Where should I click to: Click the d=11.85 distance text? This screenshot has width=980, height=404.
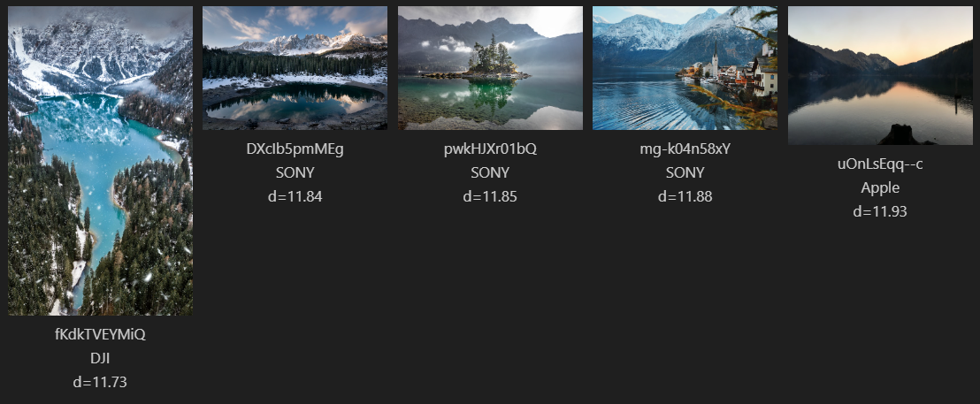tap(490, 196)
